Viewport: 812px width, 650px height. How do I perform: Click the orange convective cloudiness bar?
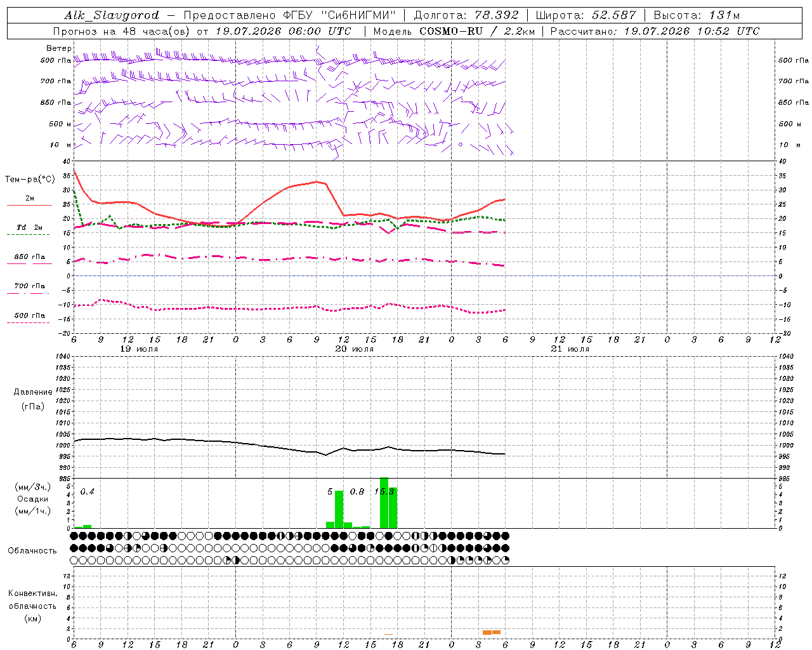click(492, 632)
